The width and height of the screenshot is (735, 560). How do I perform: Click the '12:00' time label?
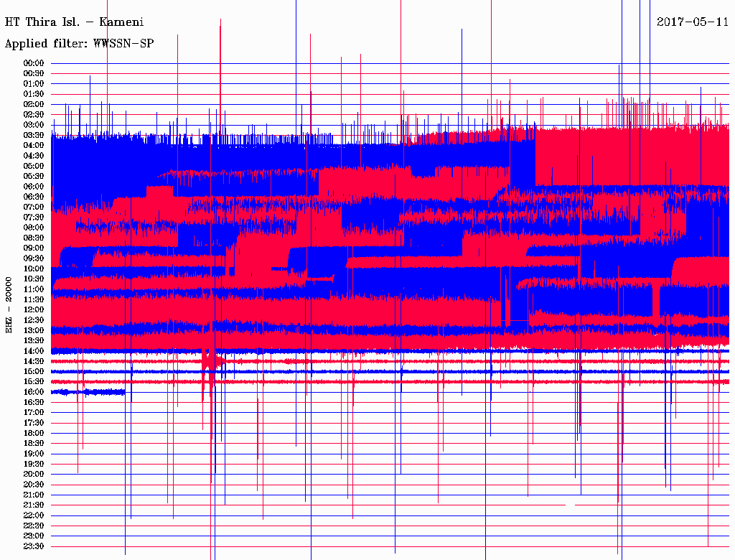point(34,310)
